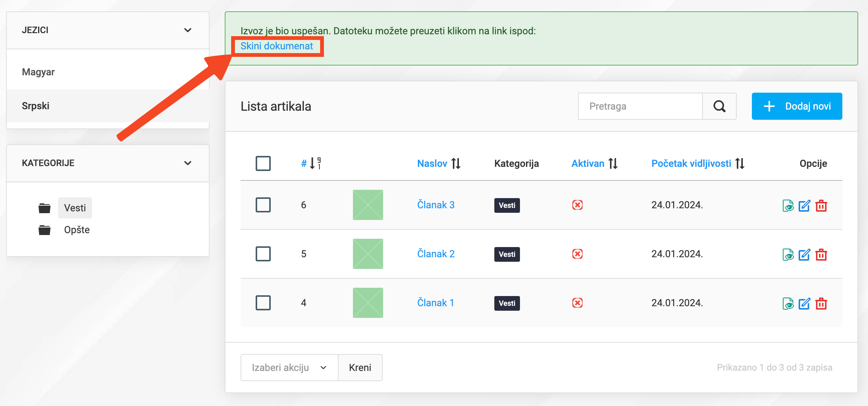
Task: Click the edit icon for Članak 3
Action: pos(804,206)
